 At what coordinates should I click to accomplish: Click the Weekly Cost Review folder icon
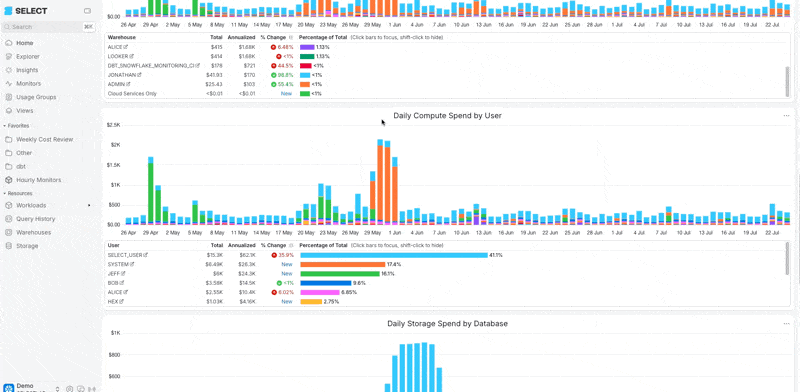[8, 139]
